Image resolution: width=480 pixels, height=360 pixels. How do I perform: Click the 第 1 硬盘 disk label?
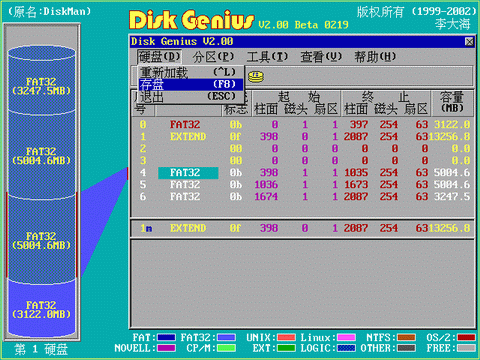41,349
